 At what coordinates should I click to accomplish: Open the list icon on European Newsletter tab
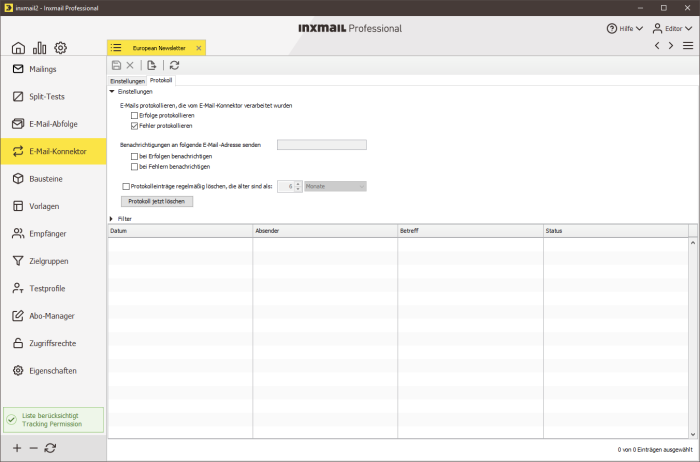(116, 48)
